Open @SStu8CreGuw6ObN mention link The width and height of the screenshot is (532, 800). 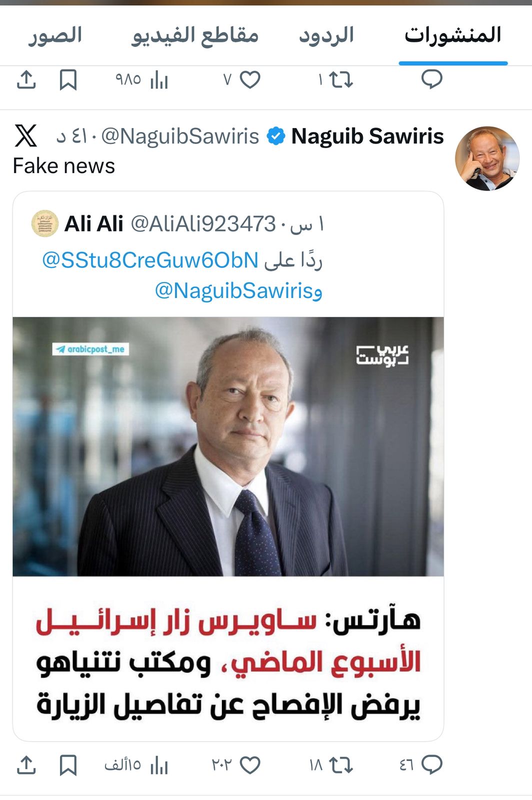coord(150,260)
